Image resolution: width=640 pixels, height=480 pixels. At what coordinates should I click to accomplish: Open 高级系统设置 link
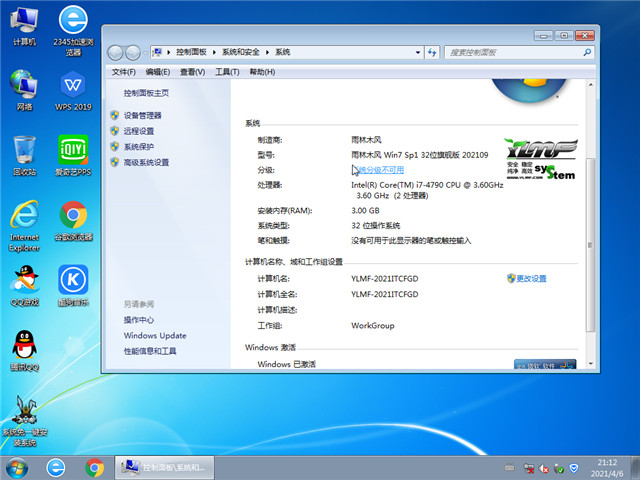[x=146, y=162]
